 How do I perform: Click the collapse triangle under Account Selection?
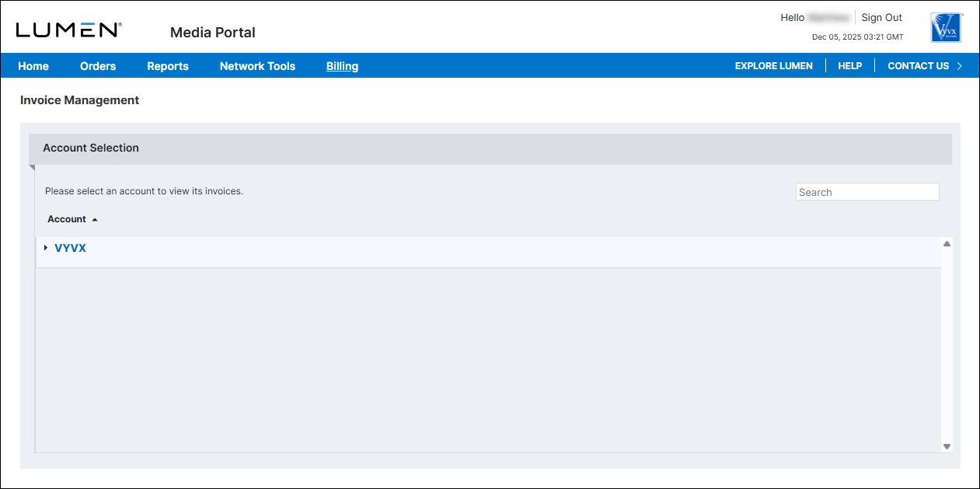[x=32, y=167]
